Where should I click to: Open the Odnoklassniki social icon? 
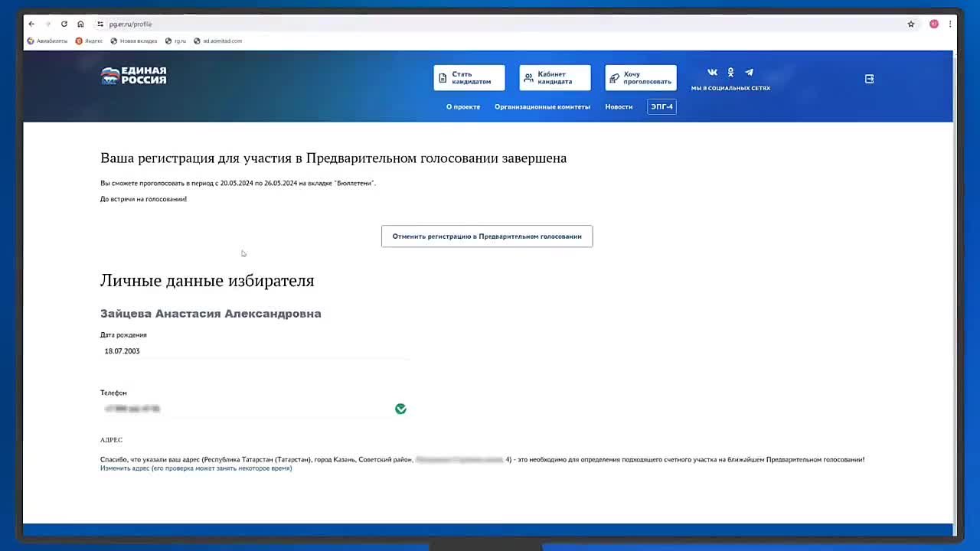pos(730,73)
